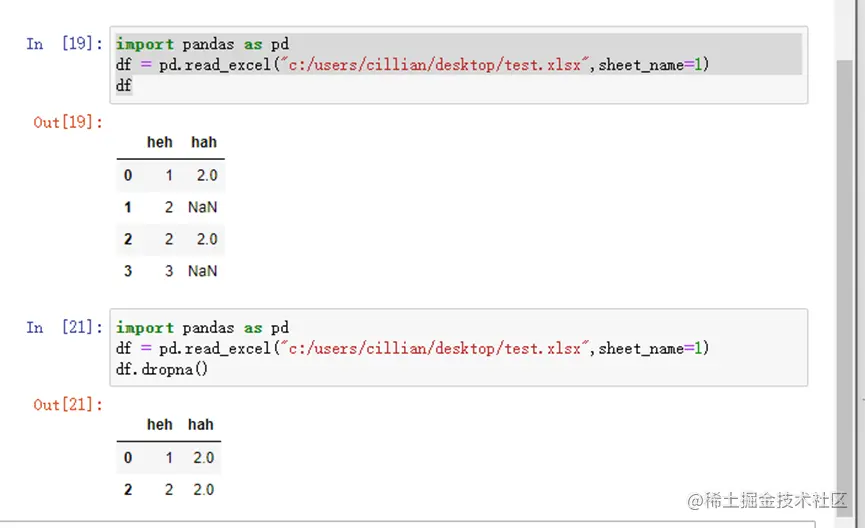The image size is (865, 528).
Task: Click the first code cell's input area
Action: pos(458,65)
